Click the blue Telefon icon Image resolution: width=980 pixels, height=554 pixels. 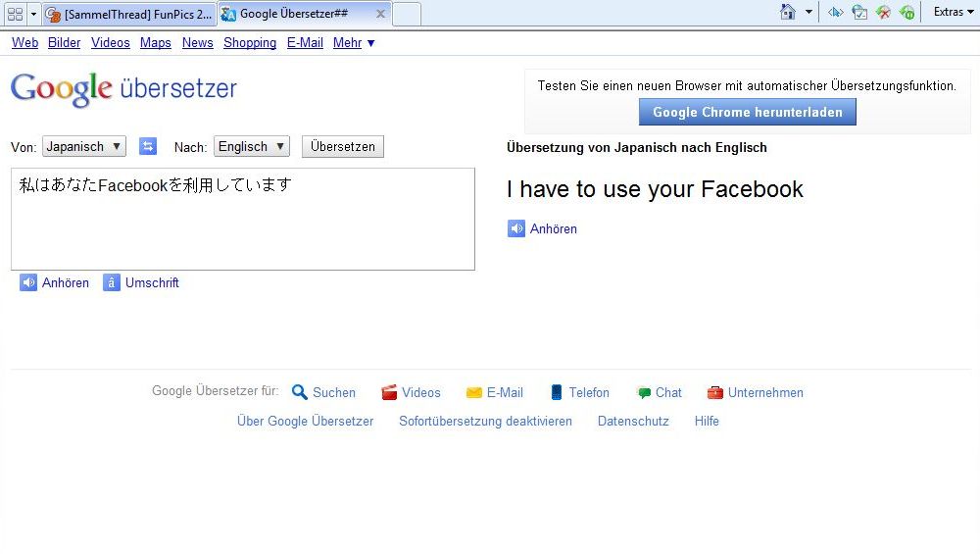tap(557, 392)
